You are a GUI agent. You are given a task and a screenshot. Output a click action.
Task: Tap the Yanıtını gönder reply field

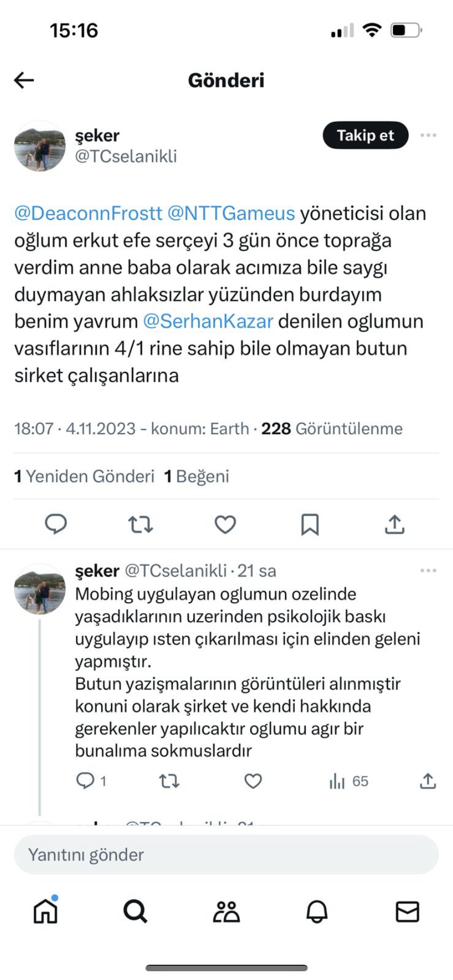pos(226,855)
